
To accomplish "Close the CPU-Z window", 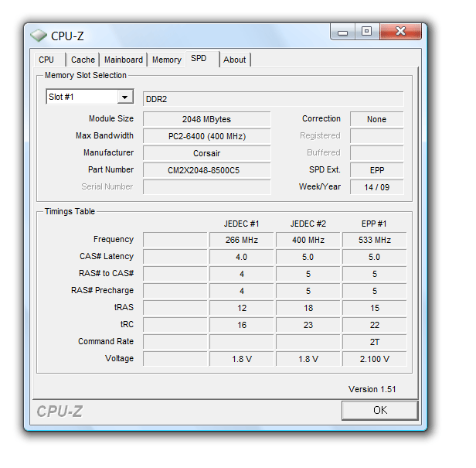I will (400, 31).
